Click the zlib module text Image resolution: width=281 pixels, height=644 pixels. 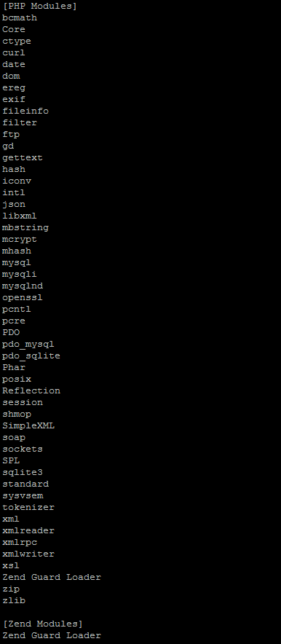[x=14, y=600]
